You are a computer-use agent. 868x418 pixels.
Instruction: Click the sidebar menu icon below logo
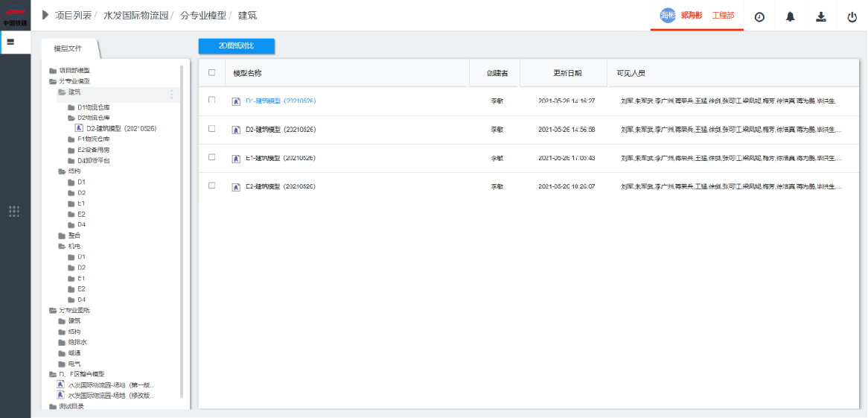(x=11, y=42)
